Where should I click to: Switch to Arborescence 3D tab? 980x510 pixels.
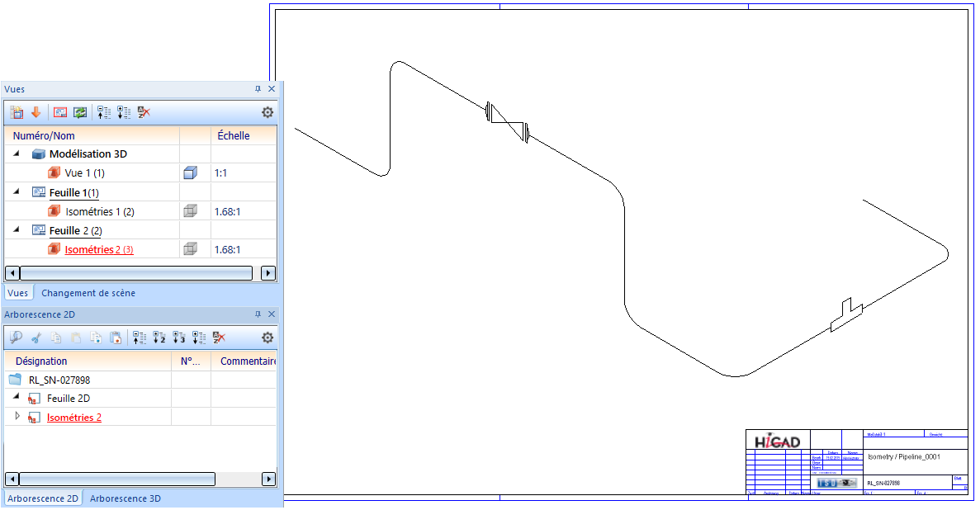(x=125, y=498)
